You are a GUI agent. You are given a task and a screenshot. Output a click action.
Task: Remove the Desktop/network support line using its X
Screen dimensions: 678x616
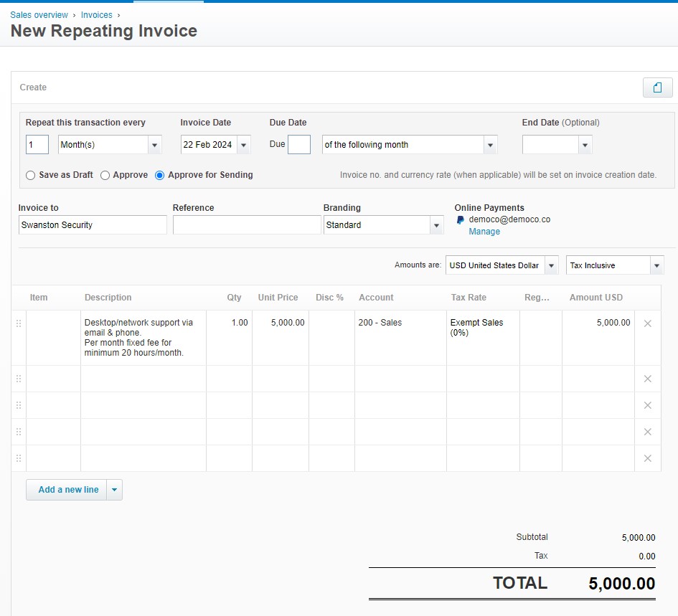(648, 323)
